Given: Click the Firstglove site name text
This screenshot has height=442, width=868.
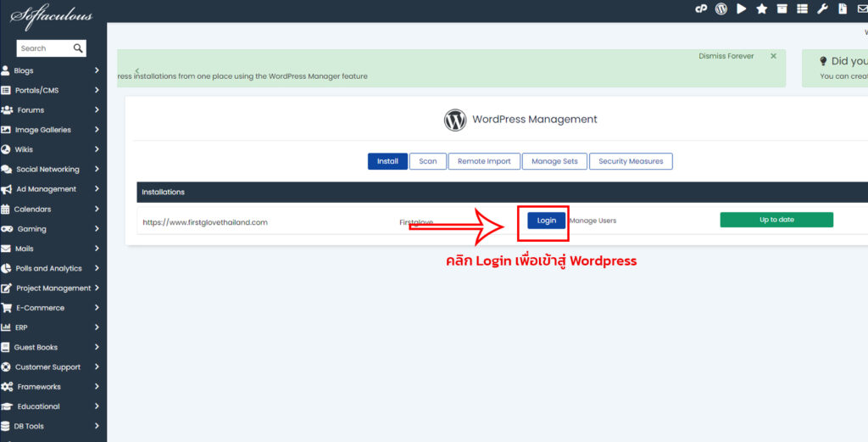Looking at the screenshot, I should pyautogui.click(x=415, y=222).
